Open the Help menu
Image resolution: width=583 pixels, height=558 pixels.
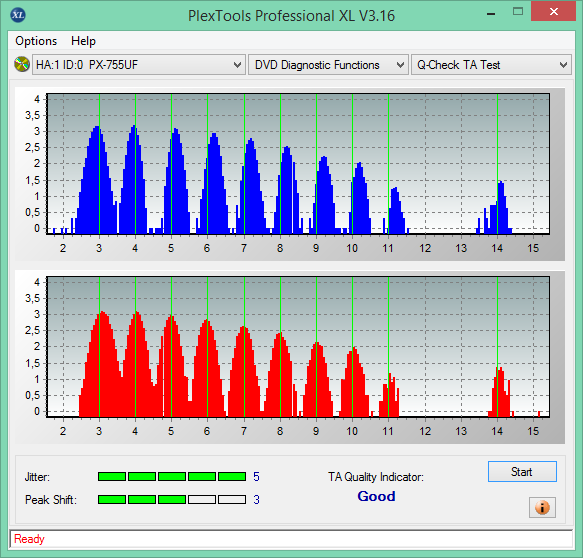click(x=83, y=41)
